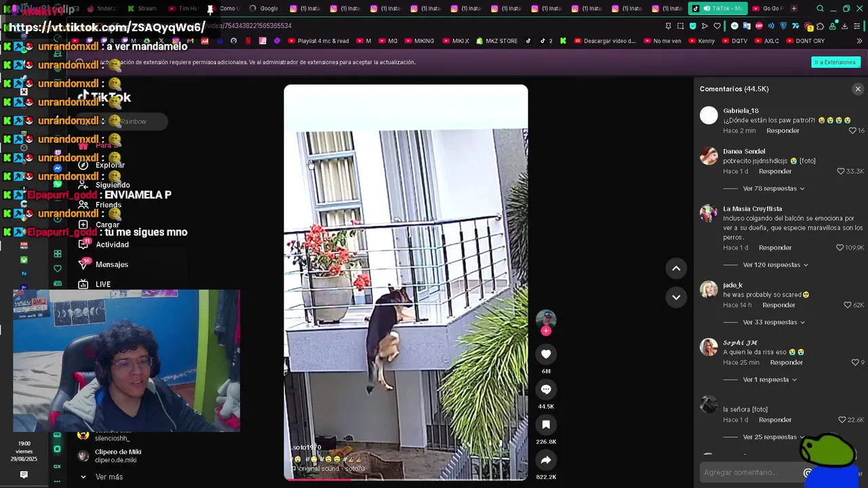Open a new browser tab

click(x=794, y=9)
